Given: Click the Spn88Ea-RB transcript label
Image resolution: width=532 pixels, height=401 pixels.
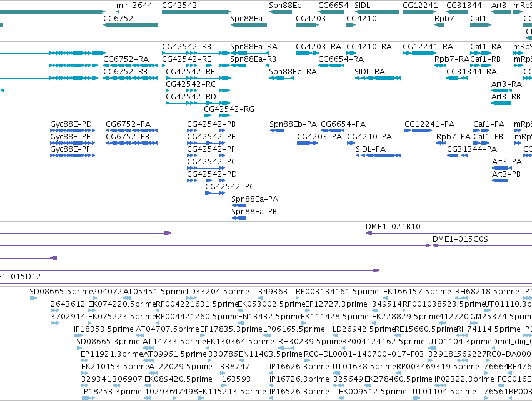Looking at the screenshot, I should 253,59.
